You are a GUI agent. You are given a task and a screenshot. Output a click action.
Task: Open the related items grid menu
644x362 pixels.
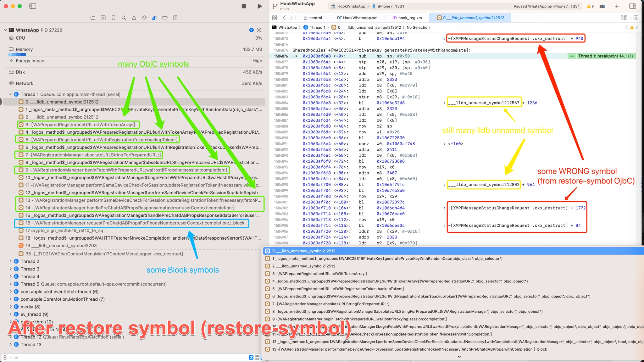(x=275, y=18)
